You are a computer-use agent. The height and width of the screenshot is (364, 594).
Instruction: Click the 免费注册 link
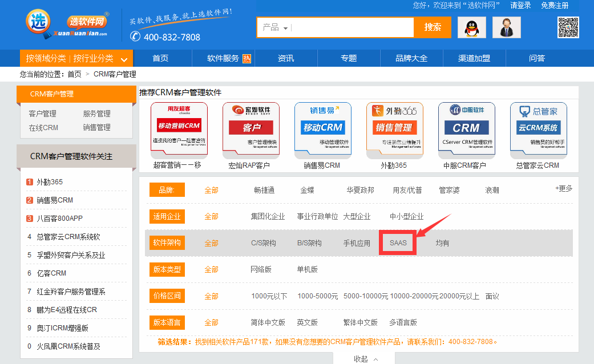tap(555, 5)
